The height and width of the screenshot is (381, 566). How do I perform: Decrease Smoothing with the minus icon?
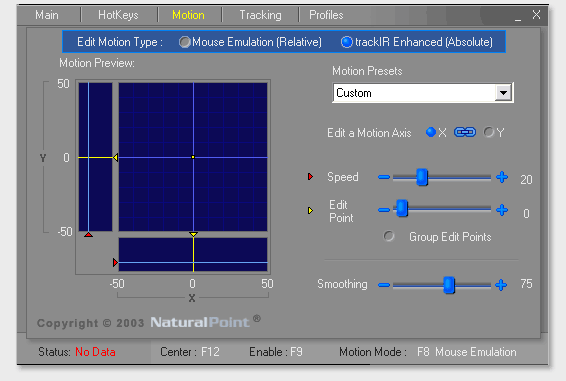[x=384, y=285]
